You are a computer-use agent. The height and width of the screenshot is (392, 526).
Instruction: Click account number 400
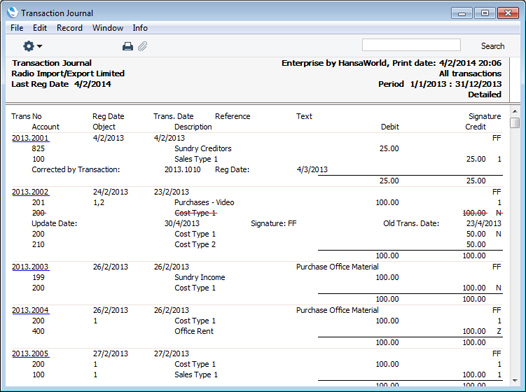point(38,331)
